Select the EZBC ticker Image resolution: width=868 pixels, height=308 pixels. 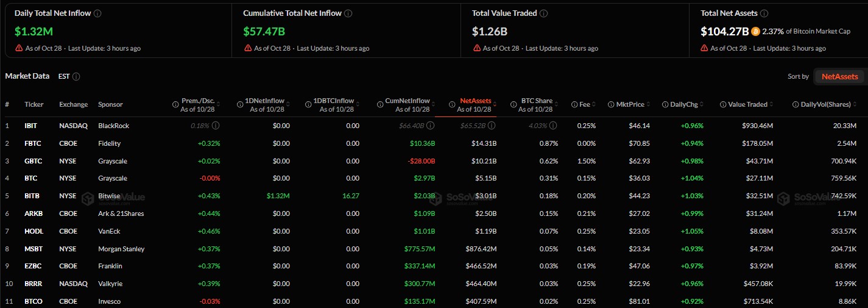click(32, 267)
